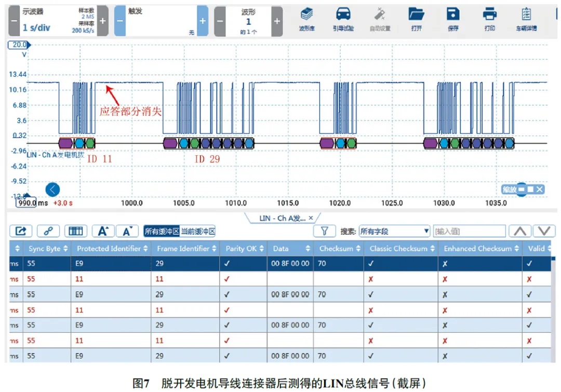This screenshot has height=392, width=561.
Task: Select the LIN - Ch A tab
Action: click(x=283, y=218)
